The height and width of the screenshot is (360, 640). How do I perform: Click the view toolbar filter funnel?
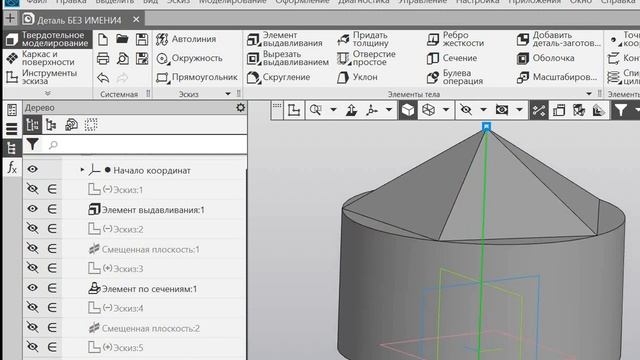pos(620,110)
